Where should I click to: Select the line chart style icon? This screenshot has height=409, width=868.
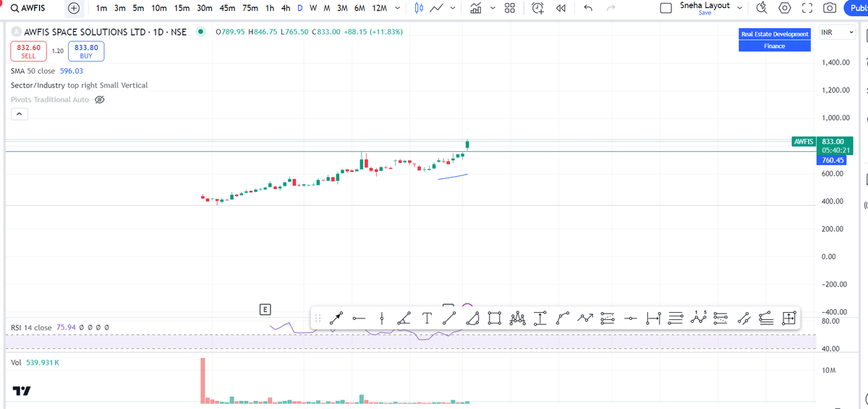437,9
